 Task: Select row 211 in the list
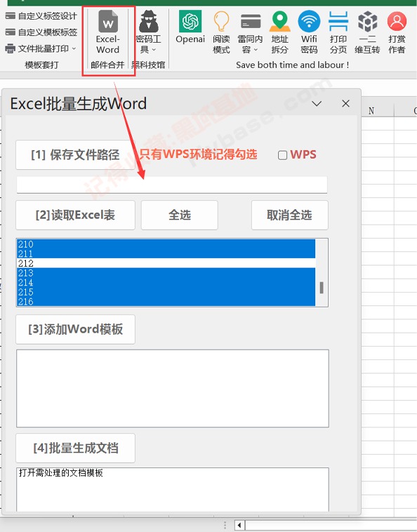pos(166,253)
